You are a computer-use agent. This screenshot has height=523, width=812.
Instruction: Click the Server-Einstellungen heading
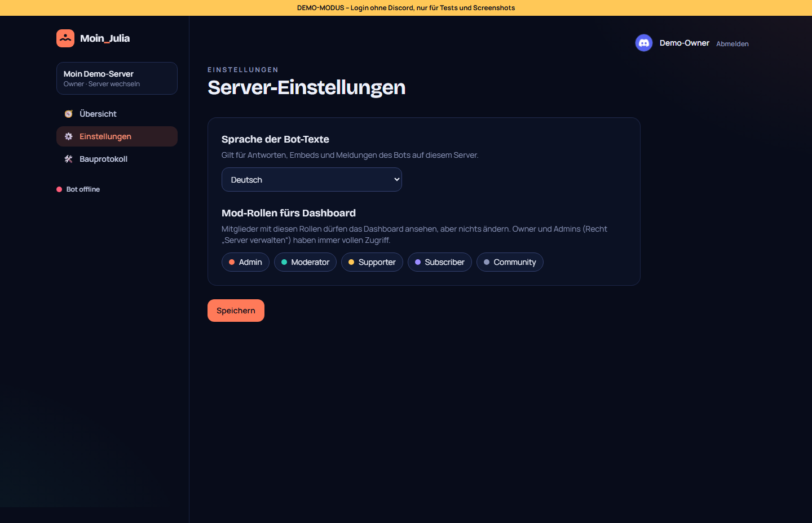306,87
